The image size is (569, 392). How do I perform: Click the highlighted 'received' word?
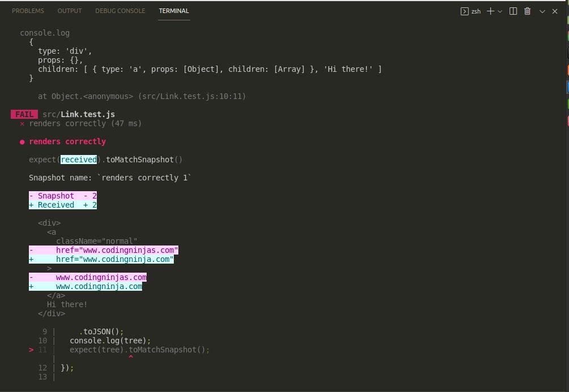point(79,160)
